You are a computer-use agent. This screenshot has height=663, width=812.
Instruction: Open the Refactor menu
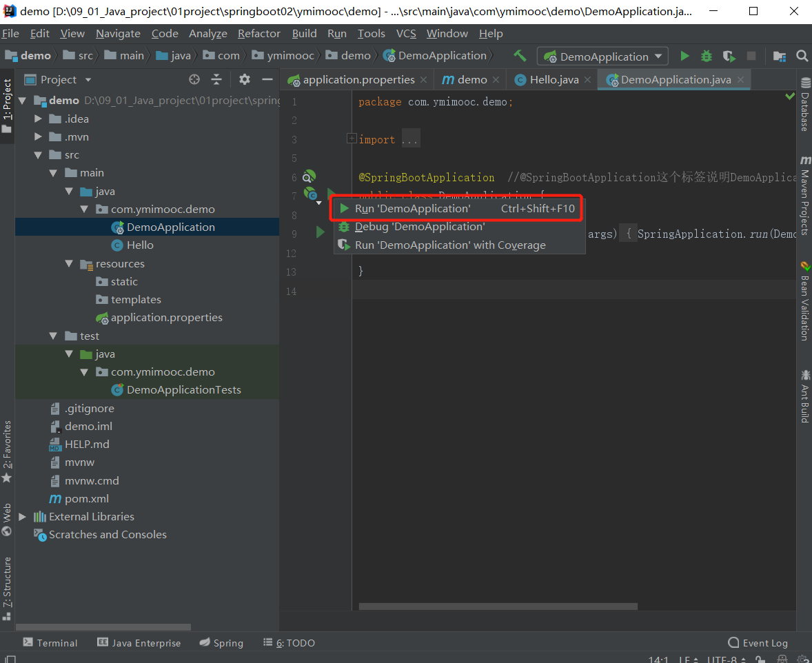tap(258, 33)
